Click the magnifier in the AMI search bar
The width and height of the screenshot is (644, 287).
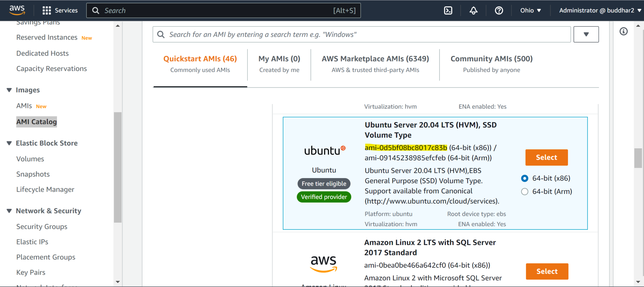[161, 34]
